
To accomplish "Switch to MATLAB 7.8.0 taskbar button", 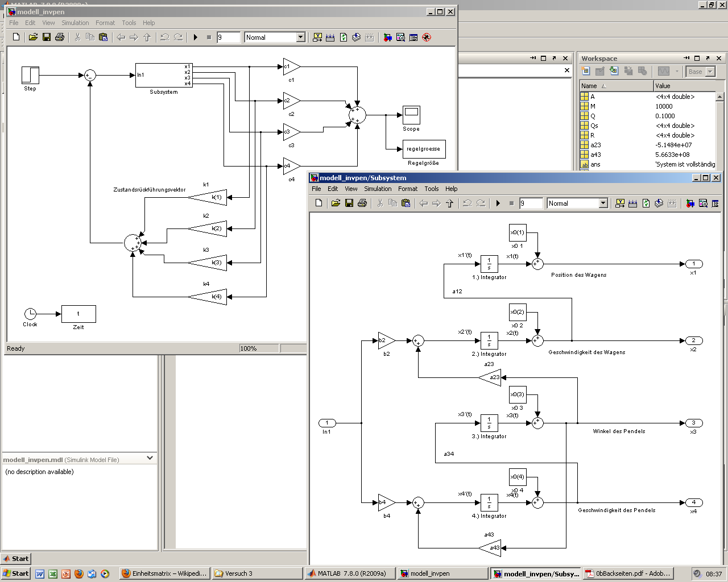I will pyautogui.click(x=349, y=573).
